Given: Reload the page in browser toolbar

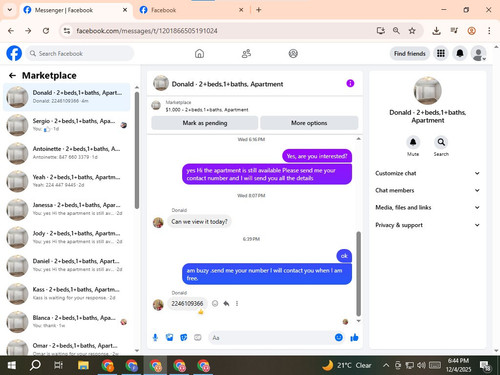Looking at the screenshot, I should point(46,31).
